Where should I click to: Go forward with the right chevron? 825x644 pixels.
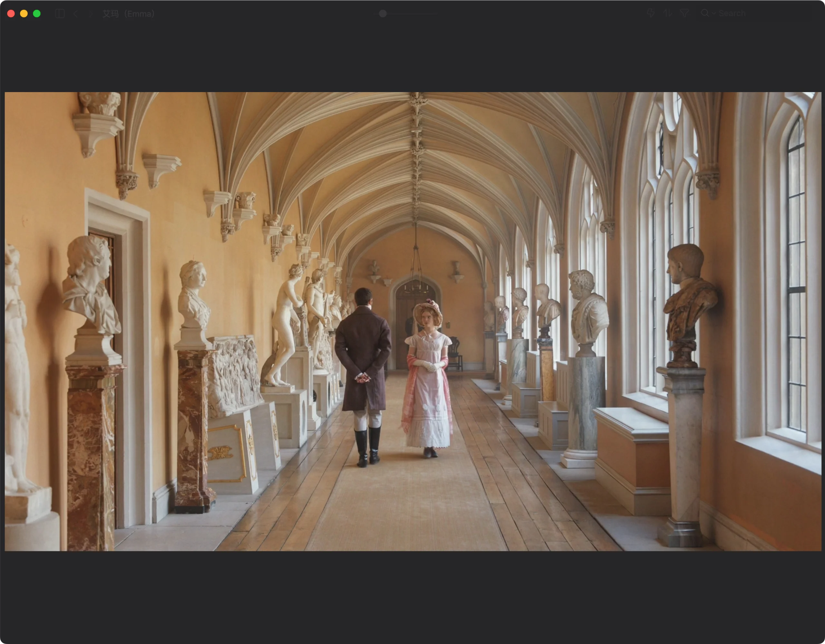(91, 14)
